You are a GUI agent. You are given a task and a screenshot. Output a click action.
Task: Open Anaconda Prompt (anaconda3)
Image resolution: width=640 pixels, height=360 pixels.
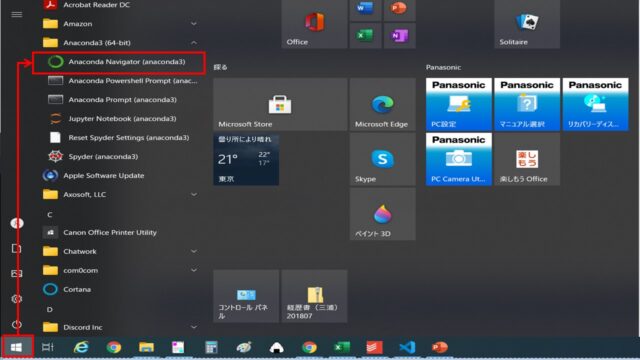[122, 100]
